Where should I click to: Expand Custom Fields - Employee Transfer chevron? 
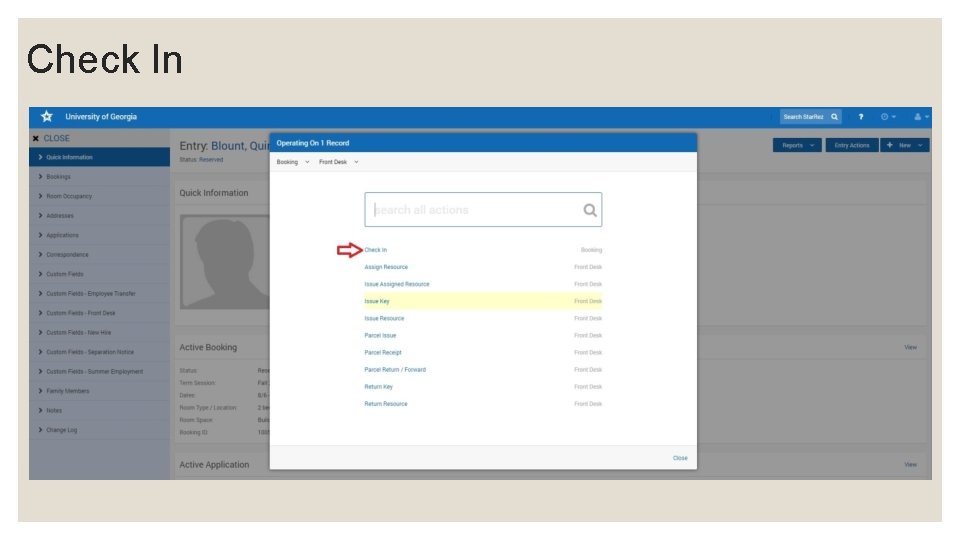[40, 293]
